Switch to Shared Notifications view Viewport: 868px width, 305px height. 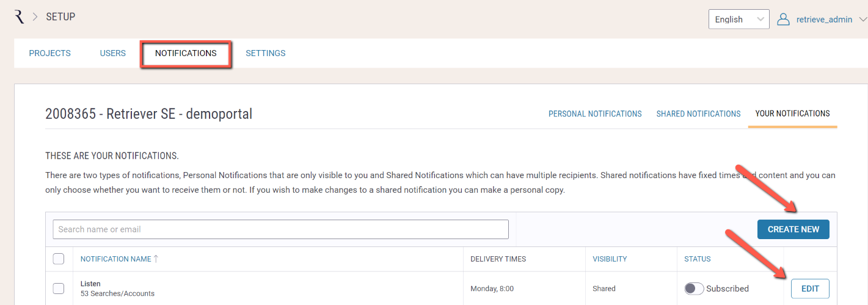click(x=698, y=113)
